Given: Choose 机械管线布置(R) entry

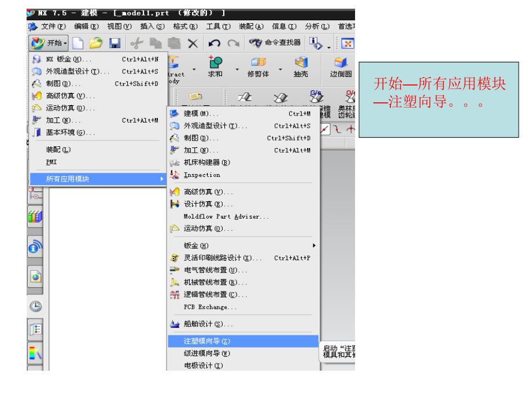Looking at the screenshot, I should click(243, 282).
